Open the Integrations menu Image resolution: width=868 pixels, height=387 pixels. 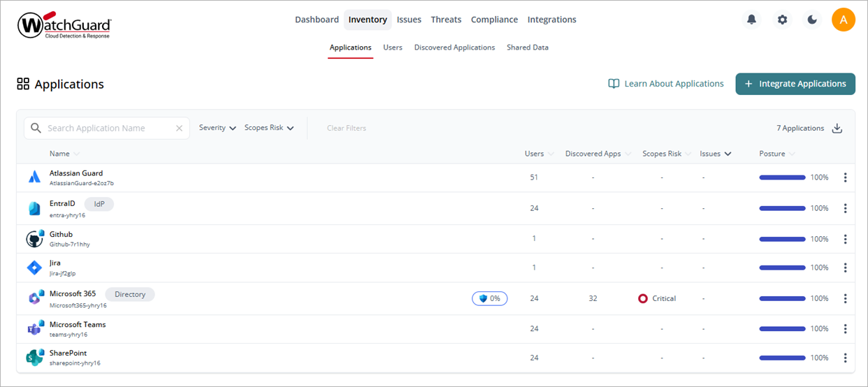point(552,20)
